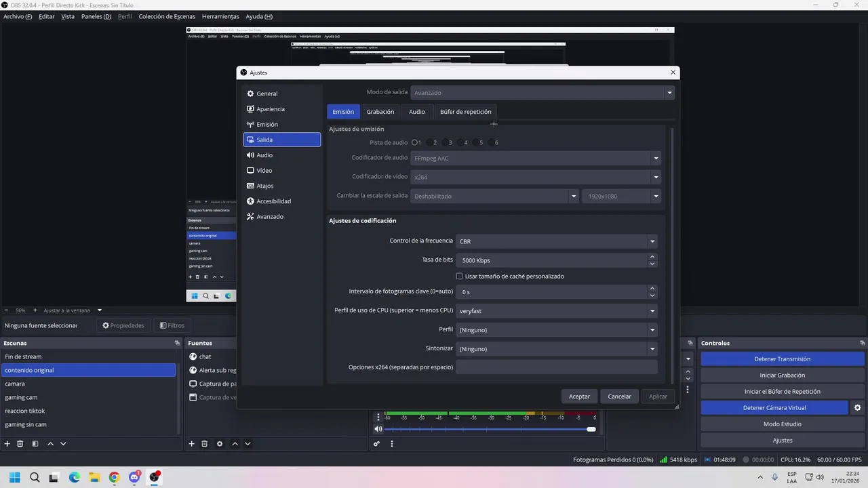Viewport: 868px width, 488px height.
Task: Open mixer options menu beside audio gears
Action: tap(391, 444)
